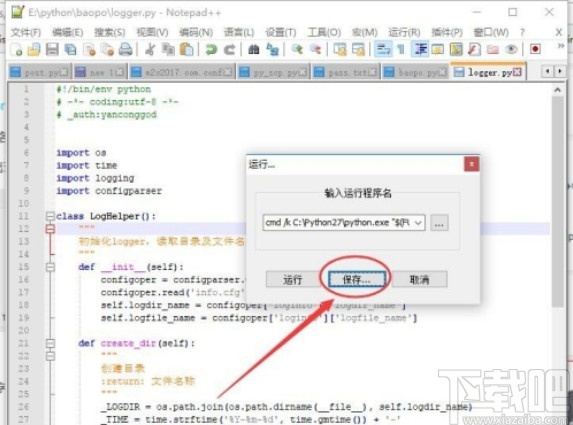The image size is (573, 425).
Task: Switch to the baopo.py tab
Action: click(415, 72)
